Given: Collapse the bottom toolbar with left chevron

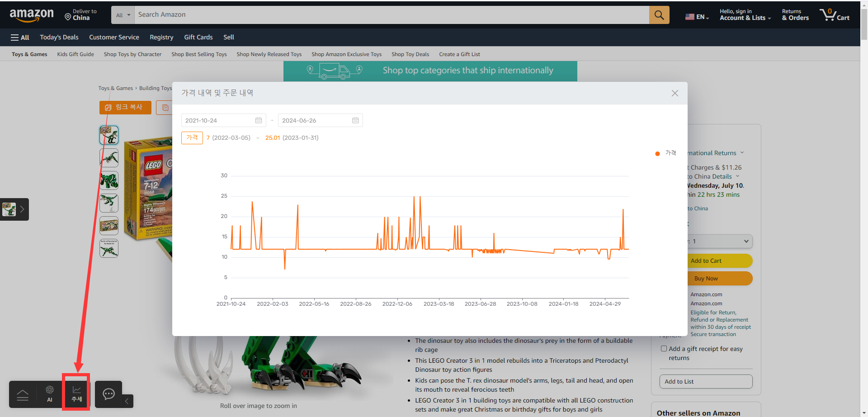Looking at the screenshot, I should 127,401.
